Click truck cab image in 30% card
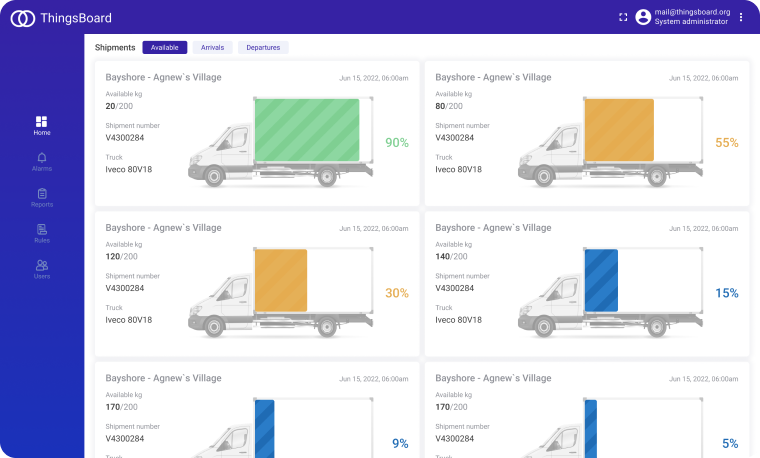Image resolution: width=760 pixels, height=458 pixels. tap(222, 305)
